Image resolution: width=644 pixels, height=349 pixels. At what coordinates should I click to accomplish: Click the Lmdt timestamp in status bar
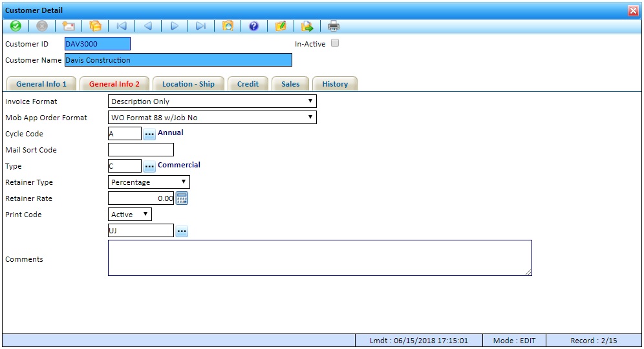click(418, 341)
